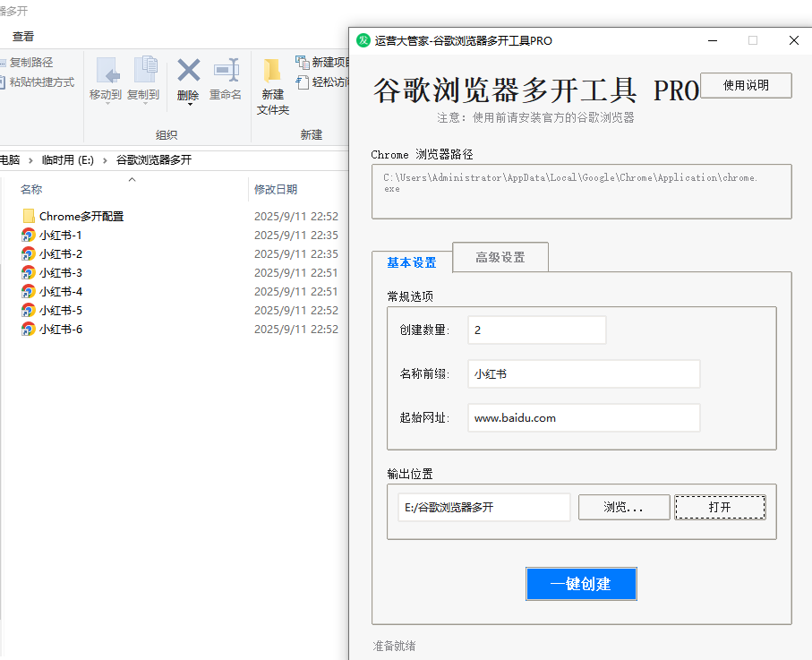
Task: Close the 谷歌浏览器多开工具PRO window
Action: pyautogui.click(x=794, y=40)
